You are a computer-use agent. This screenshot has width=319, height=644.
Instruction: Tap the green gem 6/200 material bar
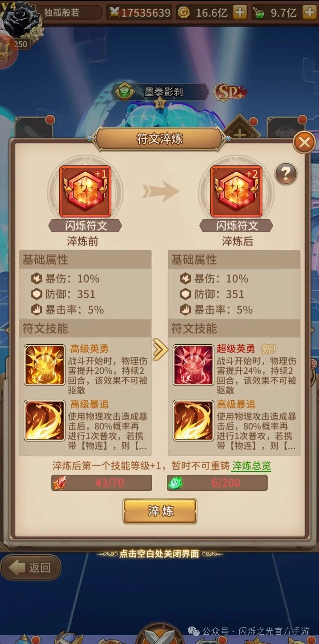pos(217,483)
